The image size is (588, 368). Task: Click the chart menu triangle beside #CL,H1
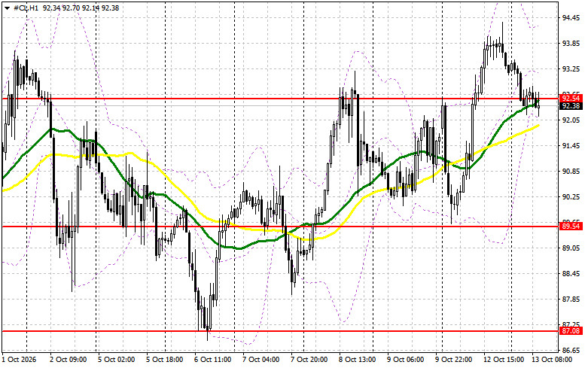[7, 8]
